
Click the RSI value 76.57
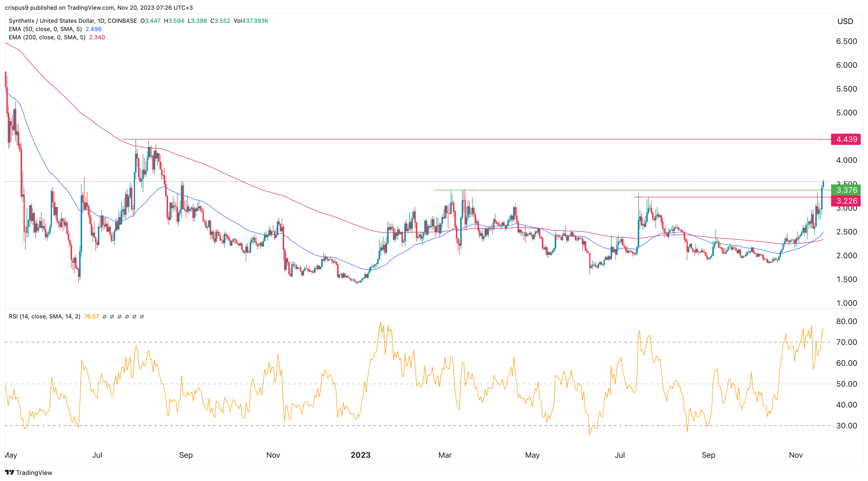click(x=91, y=316)
